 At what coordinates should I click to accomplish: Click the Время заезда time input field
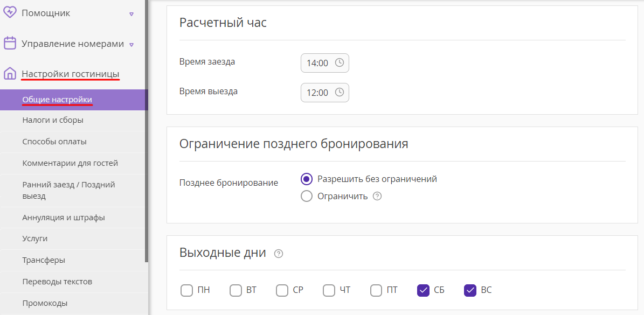pos(325,63)
